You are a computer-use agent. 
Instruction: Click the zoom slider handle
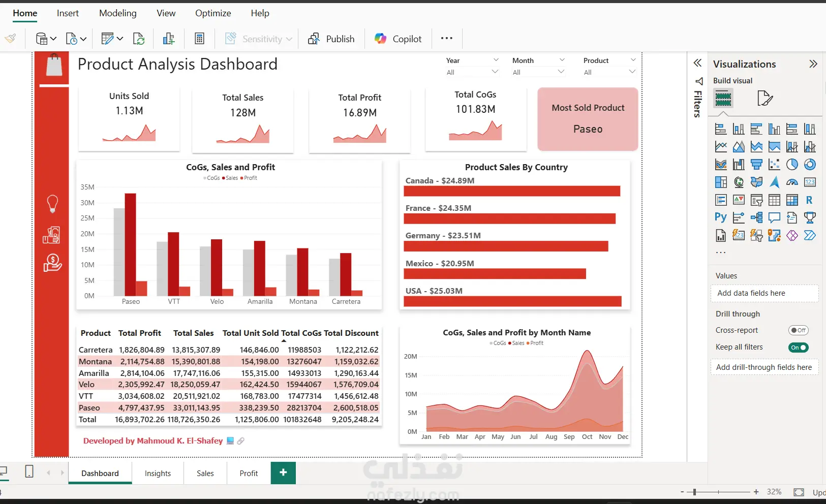tap(694, 492)
